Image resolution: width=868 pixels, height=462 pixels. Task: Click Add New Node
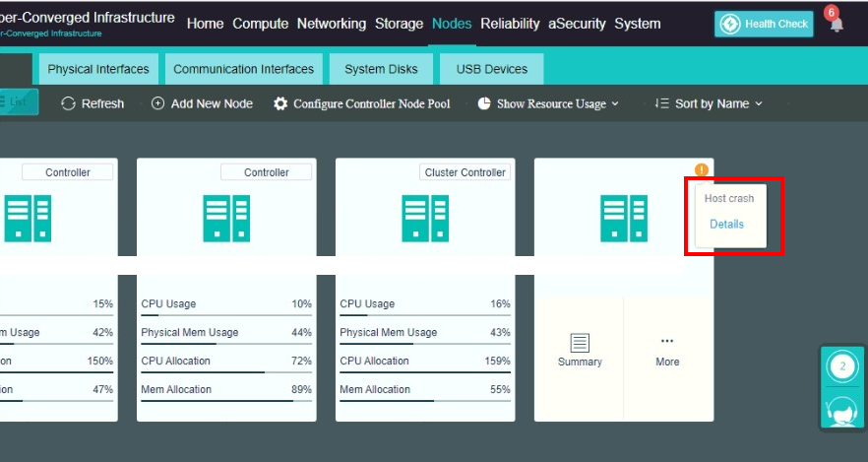pyautogui.click(x=202, y=103)
